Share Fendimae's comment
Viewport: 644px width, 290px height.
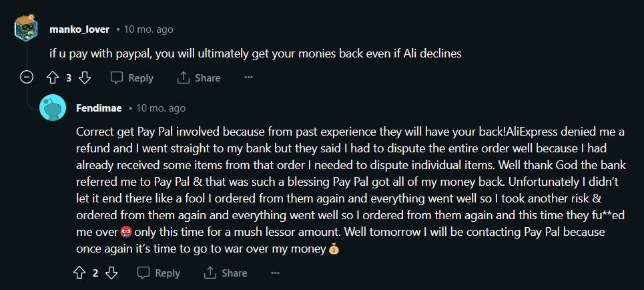click(226, 273)
